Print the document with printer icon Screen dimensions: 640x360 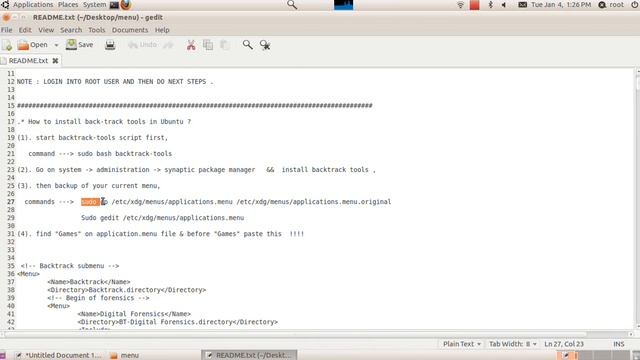click(x=110, y=45)
